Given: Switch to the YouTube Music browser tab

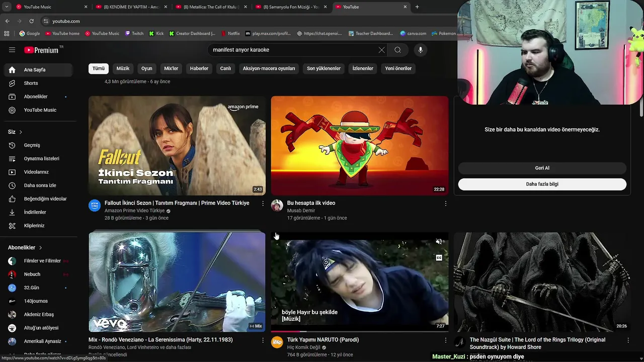Looking at the screenshot, I should 51,7.
